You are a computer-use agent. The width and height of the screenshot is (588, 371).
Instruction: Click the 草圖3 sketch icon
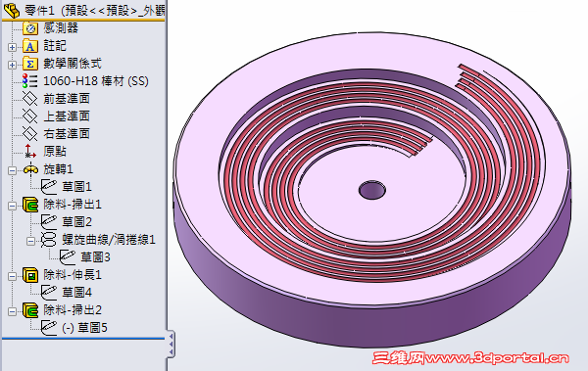pos(68,257)
